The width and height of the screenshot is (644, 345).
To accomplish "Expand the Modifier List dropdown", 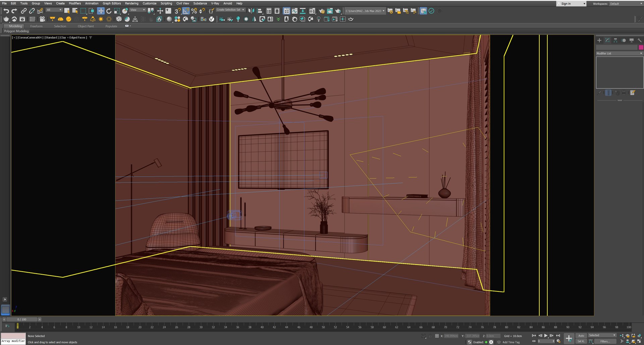I will (x=620, y=53).
